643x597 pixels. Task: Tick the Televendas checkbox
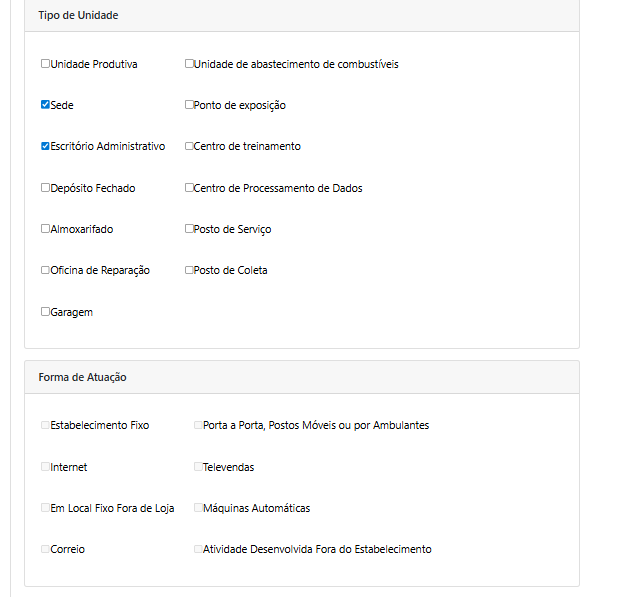[198, 467]
